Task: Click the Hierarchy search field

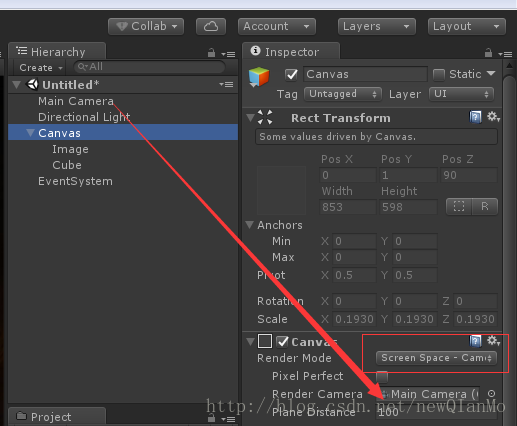Action: [149, 67]
